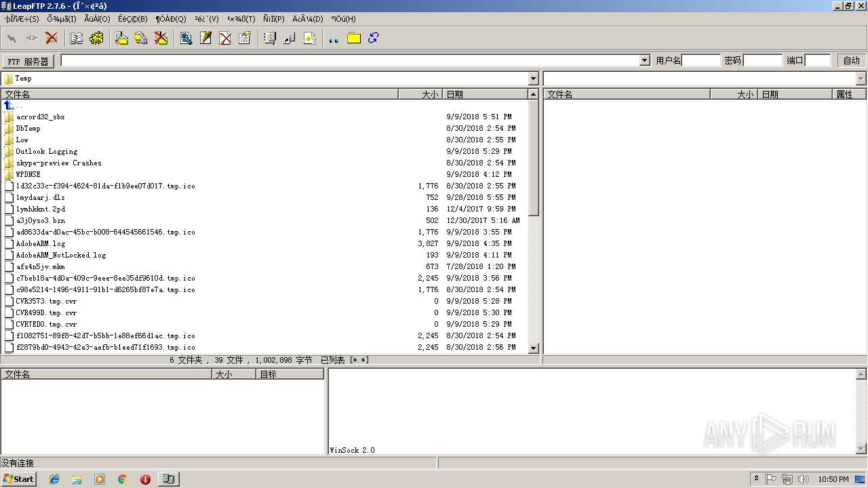Select the WPDNSE folder

[x=28, y=174]
